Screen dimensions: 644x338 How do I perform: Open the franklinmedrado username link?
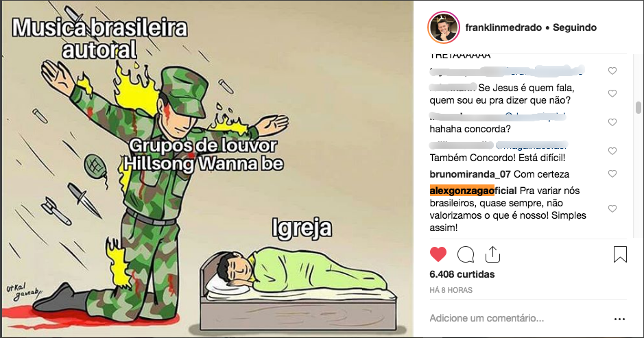[503, 27]
